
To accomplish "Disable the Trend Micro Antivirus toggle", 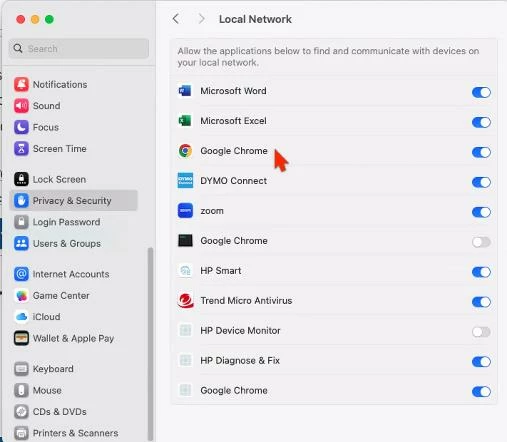I will click(x=481, y=302).
